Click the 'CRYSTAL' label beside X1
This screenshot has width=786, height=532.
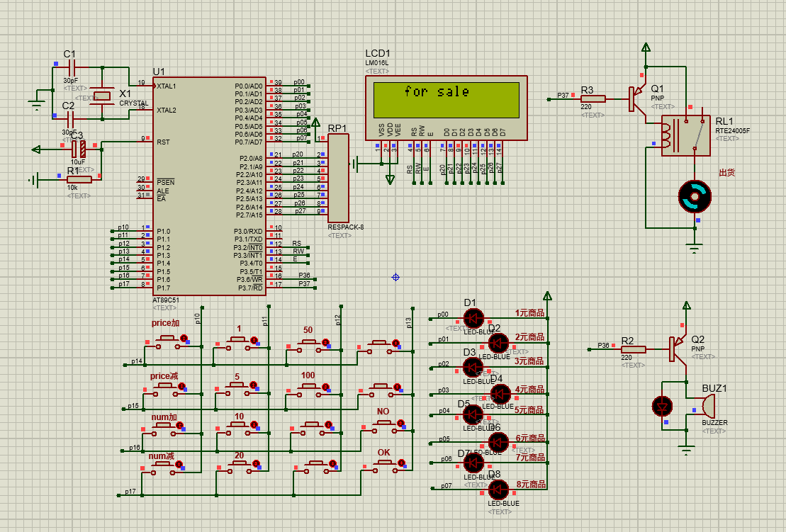coord(133,103)
